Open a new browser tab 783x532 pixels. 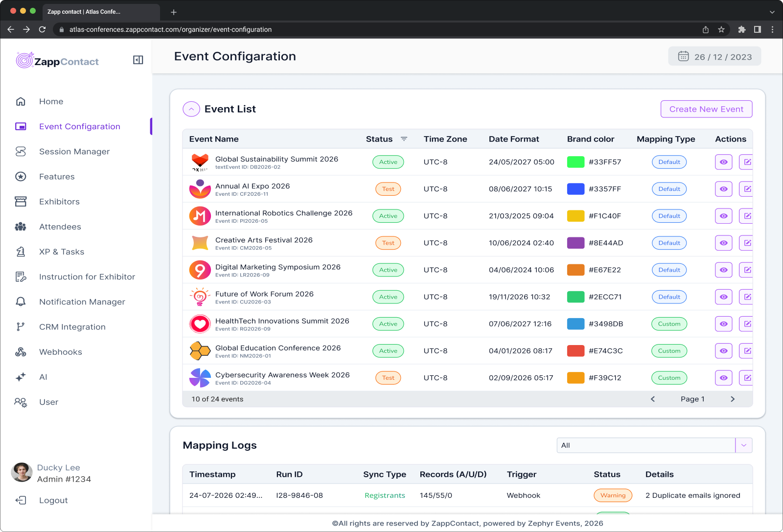[173, 12]
